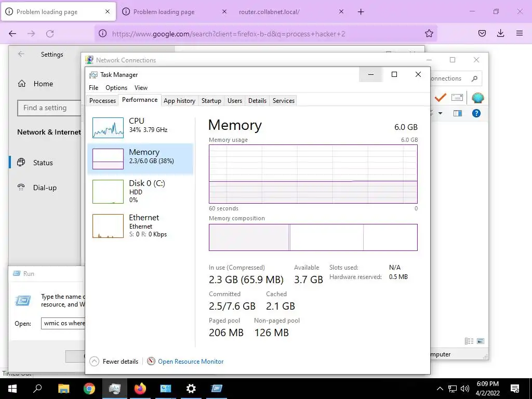Viewport: 532px width, 399px height.
Task: Click the blue shell icon in Network Connections
Action: [478, 98]
